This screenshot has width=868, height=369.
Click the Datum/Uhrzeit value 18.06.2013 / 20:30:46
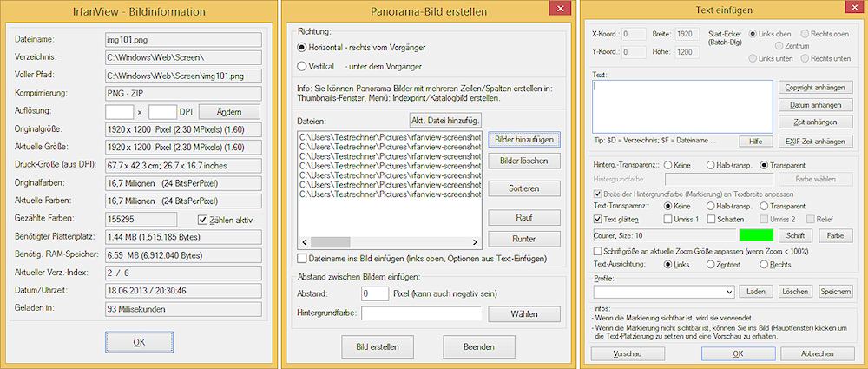[183, 291]
